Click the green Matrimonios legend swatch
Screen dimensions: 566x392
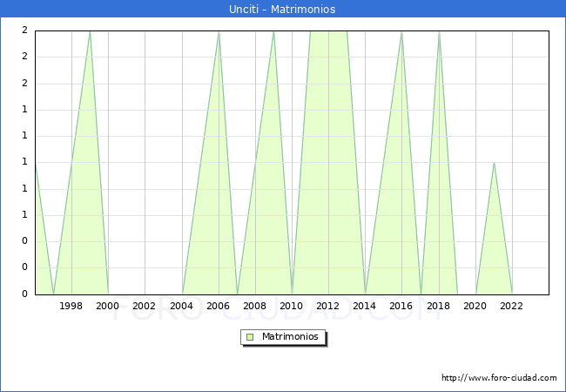(x=250, y=337)
